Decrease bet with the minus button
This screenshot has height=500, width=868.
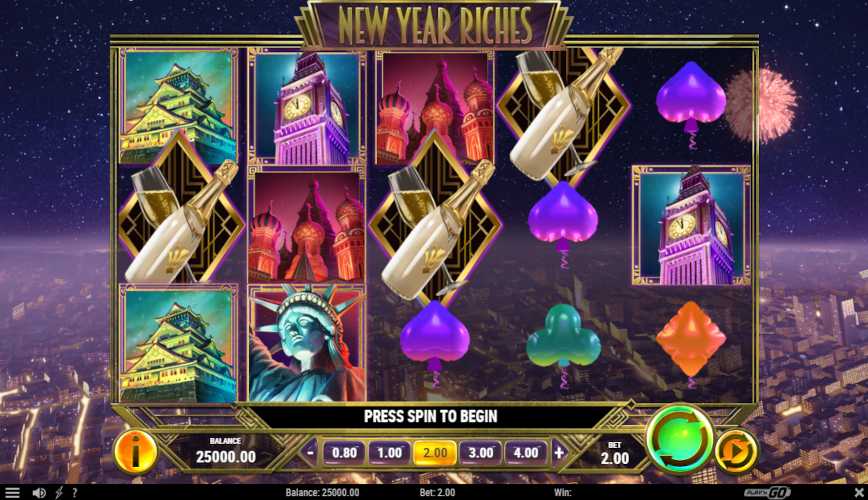point(310,453)
